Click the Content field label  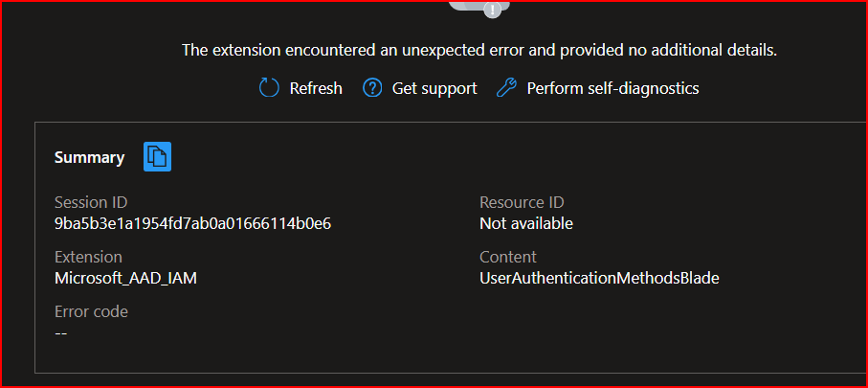507,257
